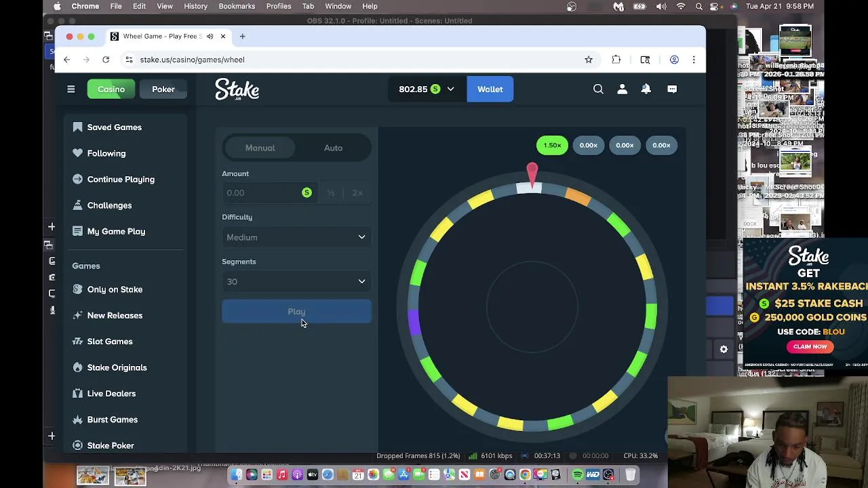The height and width of the screenshot is (488, 868).
Task: Open Chrome three-dot menu
Action: [x=693, y=60]
